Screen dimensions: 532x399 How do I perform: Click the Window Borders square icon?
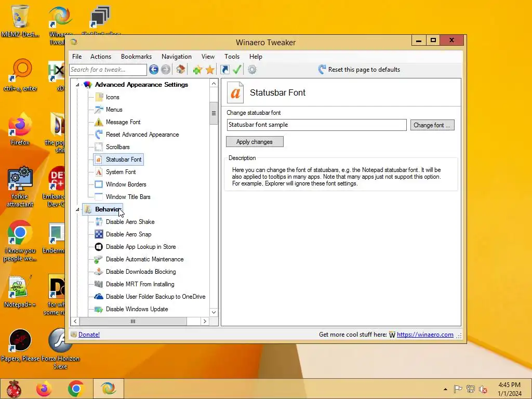pyautogui.click(x=99, y=184)
